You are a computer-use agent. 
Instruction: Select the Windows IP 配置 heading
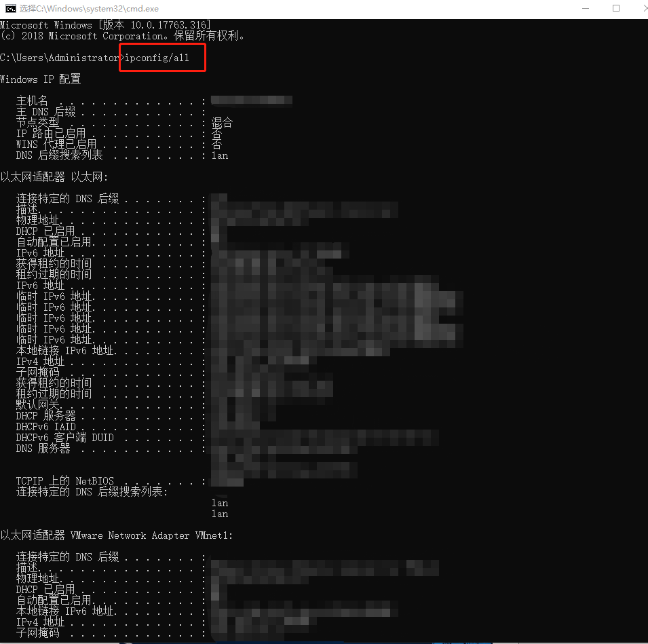coord(41,79)
